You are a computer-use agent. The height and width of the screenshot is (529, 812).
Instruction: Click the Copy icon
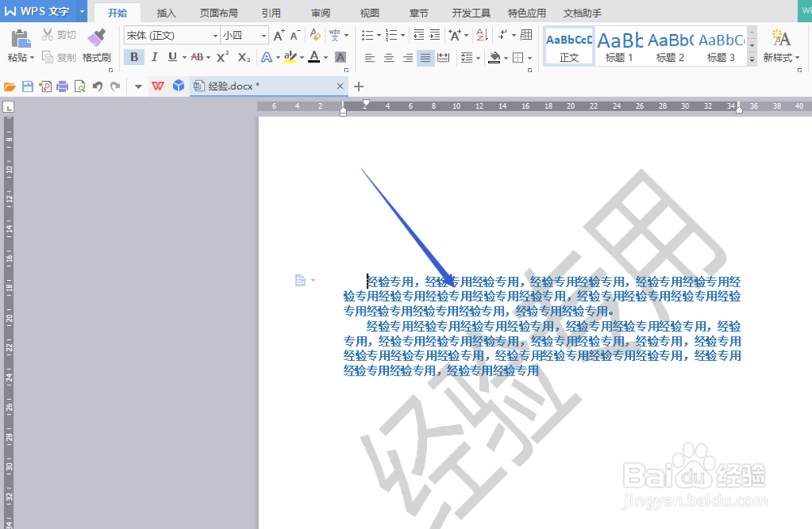[48, 57]
